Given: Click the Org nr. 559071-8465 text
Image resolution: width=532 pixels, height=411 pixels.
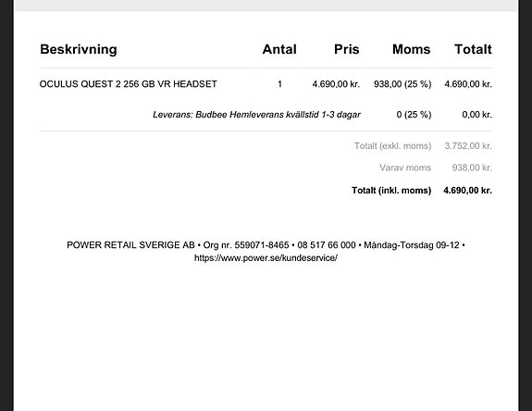Looking at the screenshot, I should click(246, 245).
